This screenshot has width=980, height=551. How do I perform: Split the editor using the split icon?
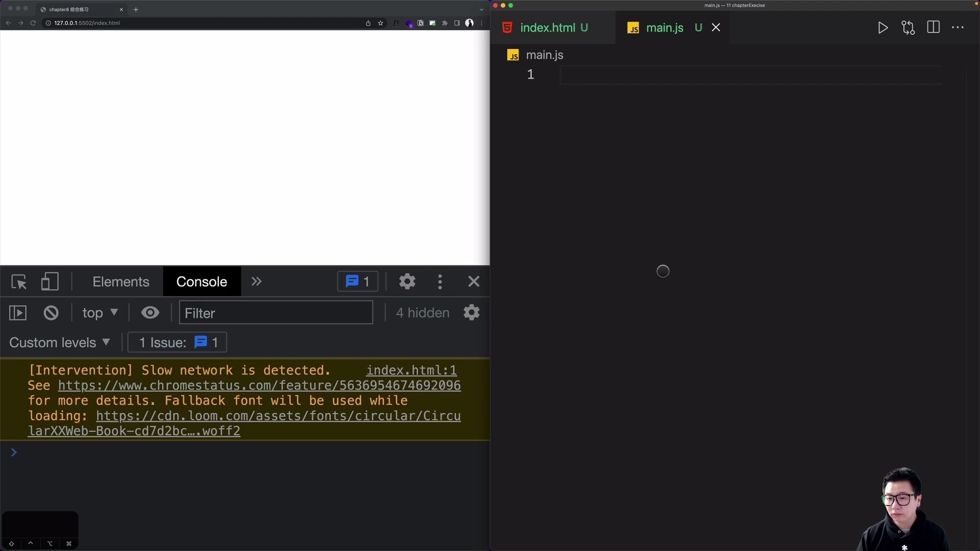click(x=934, y=28)
